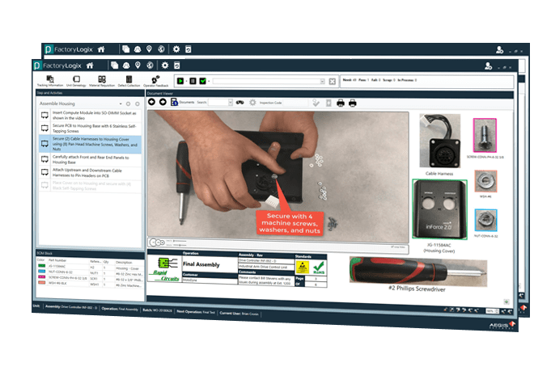The width and height of the screenshot is (551, 392).
Task: Click the green play start button
Action: [x=180, y=81]
